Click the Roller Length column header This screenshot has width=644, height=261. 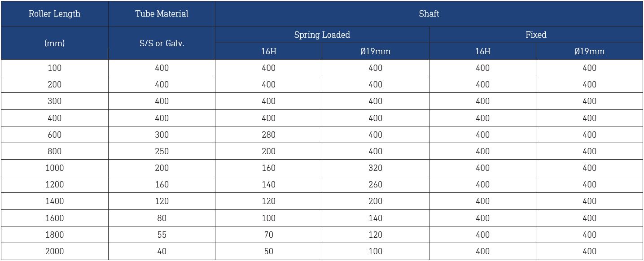pyautogui.click(x=54, y=13)
